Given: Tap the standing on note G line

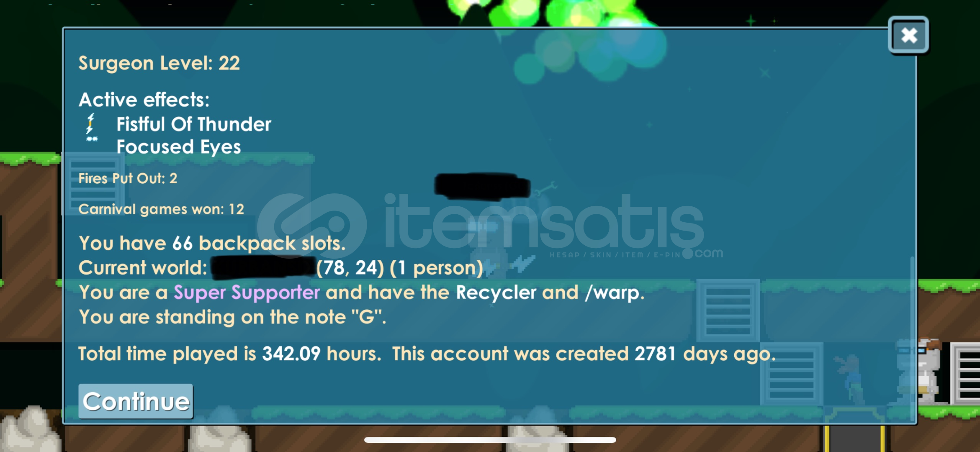Looking at the screenshot, I should (232, 317).
